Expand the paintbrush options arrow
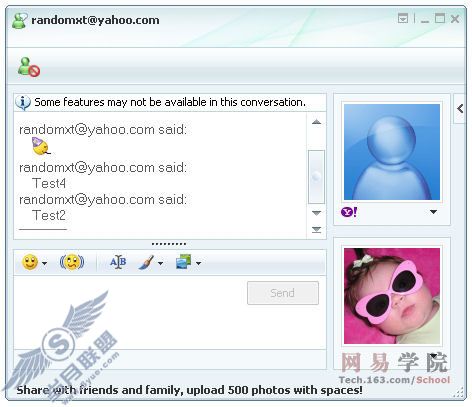Image resolution: width=472 pixels, height=407 pixels. (x=161, y=263)
